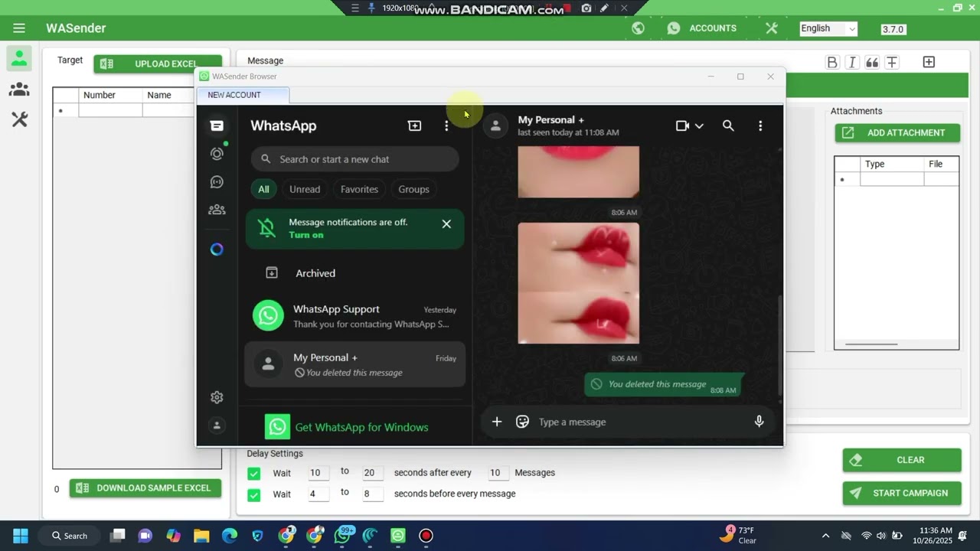The image size is (980, 551).
Task: Open the WhatsApp chat list menu dots
Action: (446, 126)
